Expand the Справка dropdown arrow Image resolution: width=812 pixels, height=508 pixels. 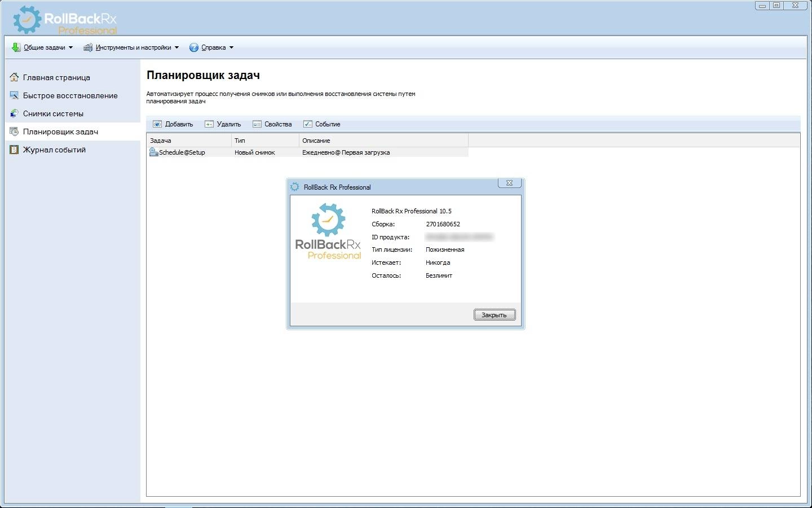(x=231, y=47)
